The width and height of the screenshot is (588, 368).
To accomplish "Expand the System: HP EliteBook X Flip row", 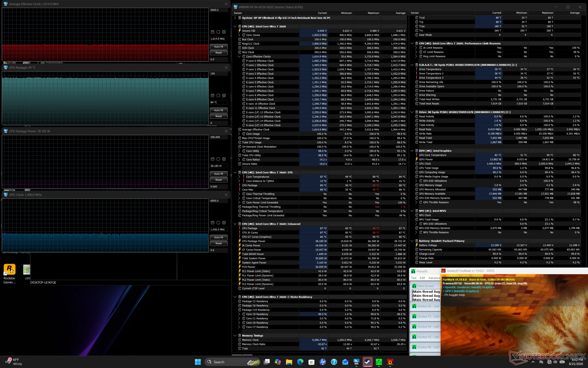I will [235, 18].
